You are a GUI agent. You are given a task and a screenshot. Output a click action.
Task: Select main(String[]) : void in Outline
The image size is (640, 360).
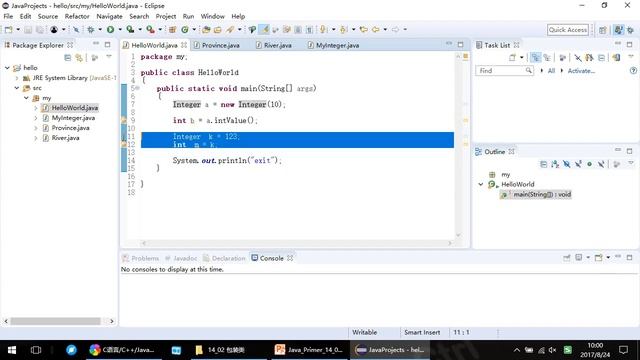click(x=536, y=195)
